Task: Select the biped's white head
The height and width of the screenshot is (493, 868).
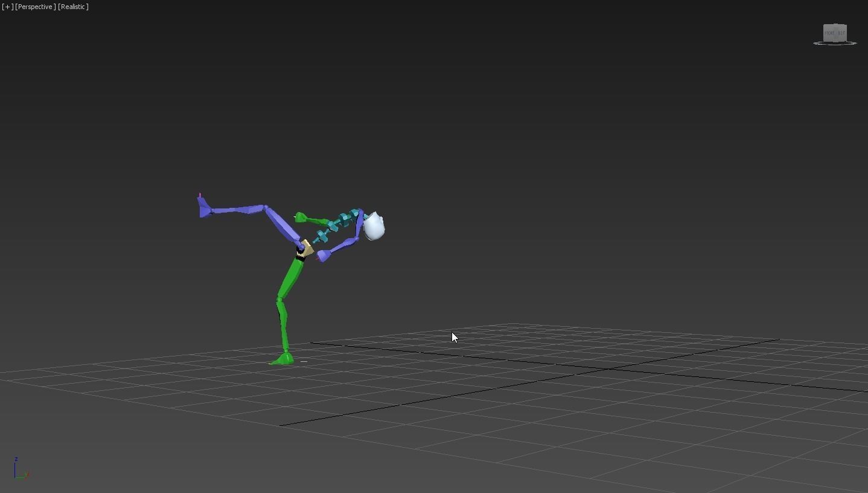Action: pyautogui.click(x=374, y=227)
